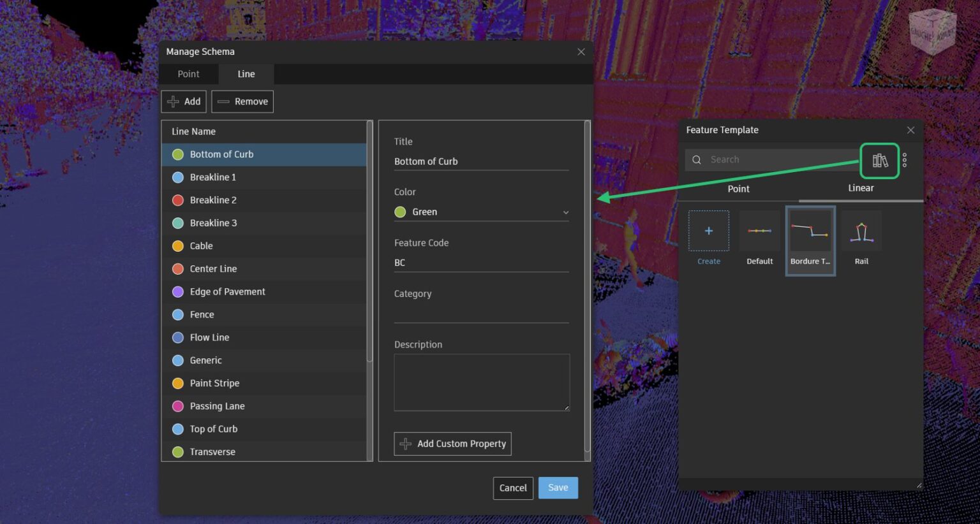Click the search magnifier in Feature Template panel
The height and width of the screenshot is (524, 980).
point(697,159)
